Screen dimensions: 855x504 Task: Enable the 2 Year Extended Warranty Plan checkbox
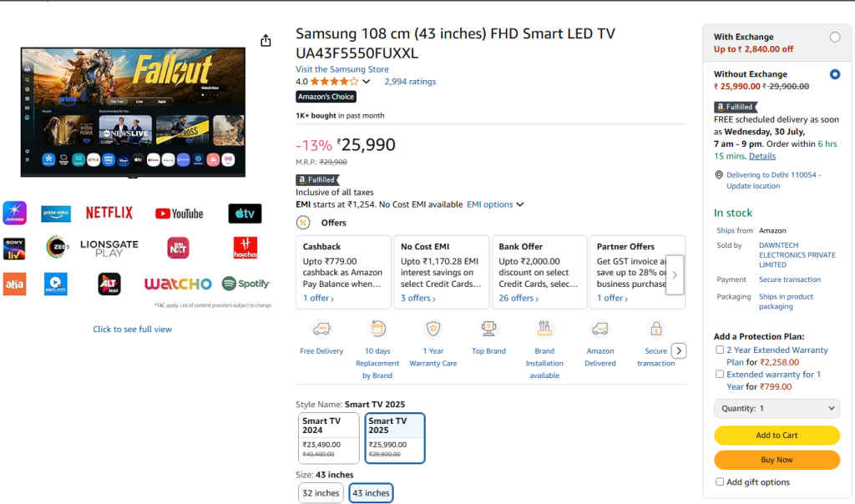(x=720, y=350)
